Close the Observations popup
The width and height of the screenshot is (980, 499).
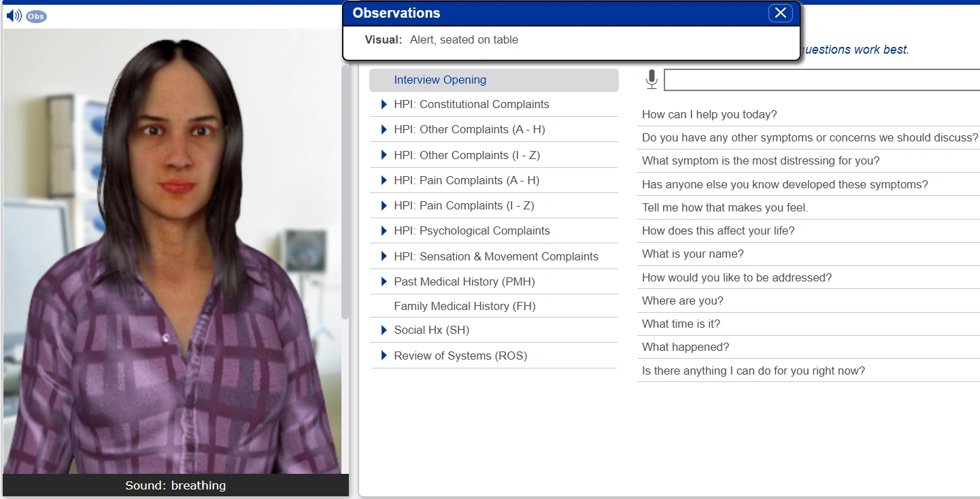[781, 13]
